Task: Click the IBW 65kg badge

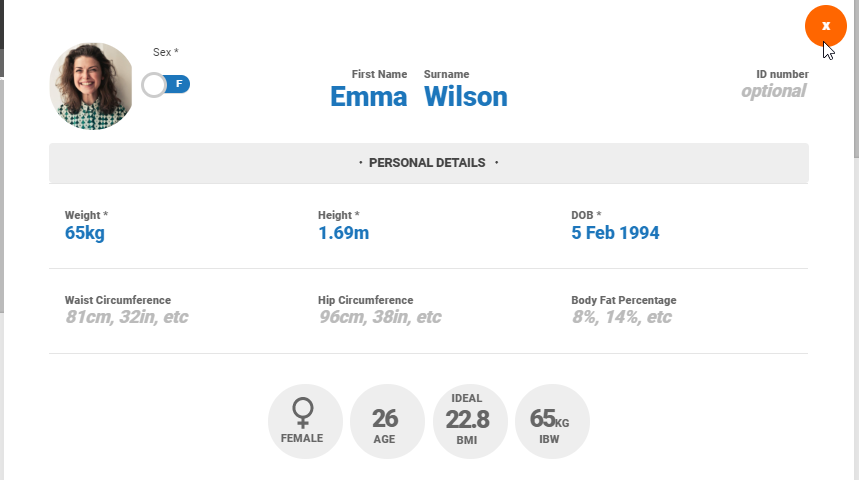Action: (x=550, y=421)
